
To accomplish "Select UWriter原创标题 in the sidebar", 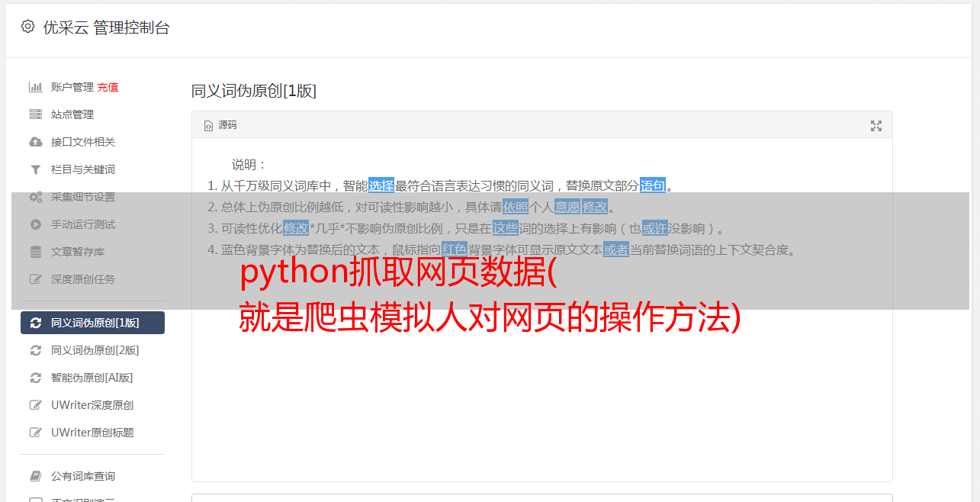I will click(92, 433).
